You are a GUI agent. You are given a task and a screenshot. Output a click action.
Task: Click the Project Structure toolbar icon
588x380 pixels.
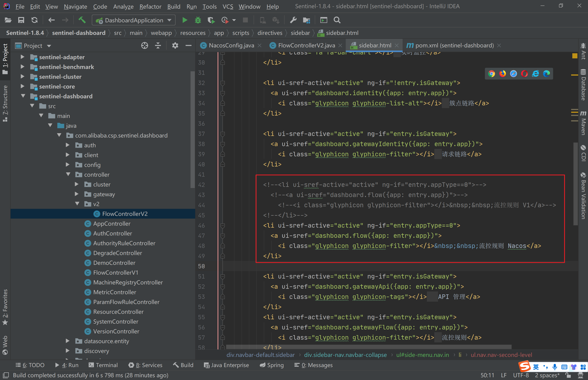pyautogui.click(x=306, y=20)
